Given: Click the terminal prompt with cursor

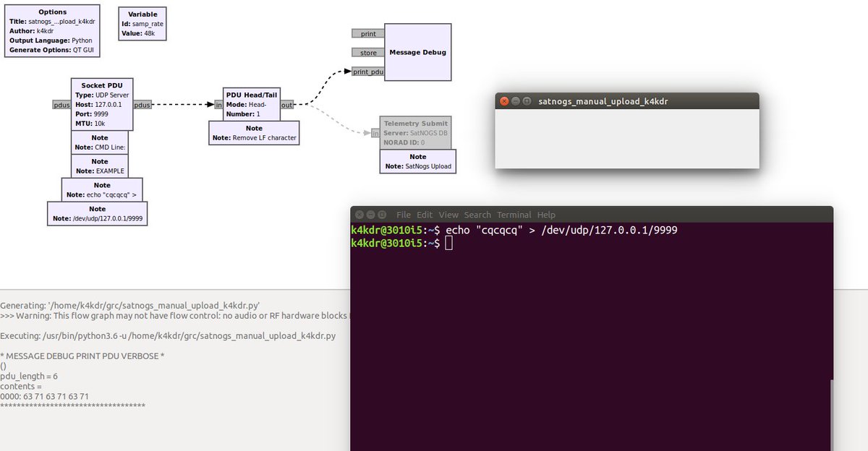Looking at the screenshot, I should [401, 244].
